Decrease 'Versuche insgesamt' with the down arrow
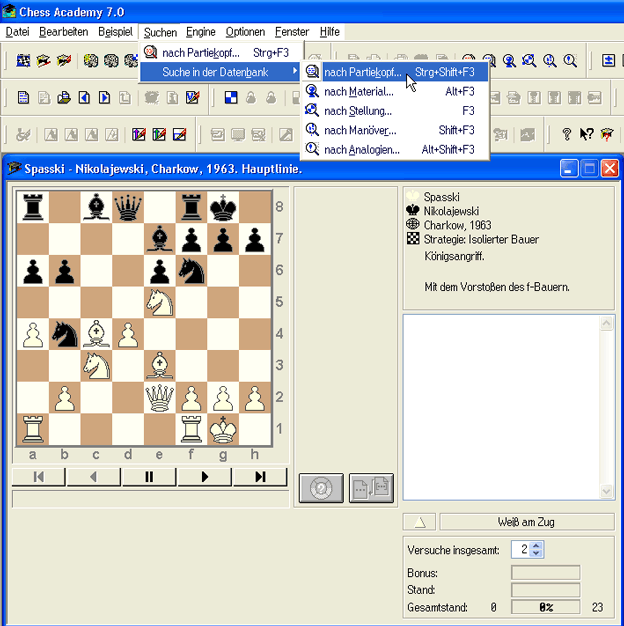 (x=536, y=553)
